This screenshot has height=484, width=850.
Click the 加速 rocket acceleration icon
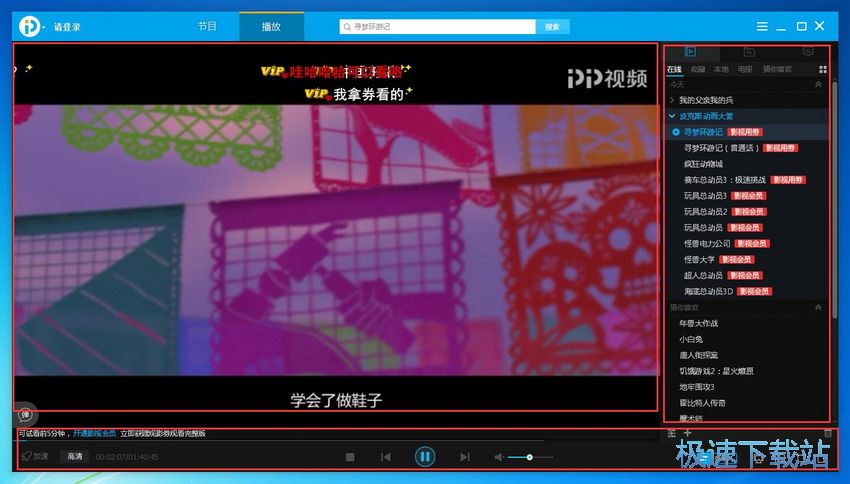[26, 456]
